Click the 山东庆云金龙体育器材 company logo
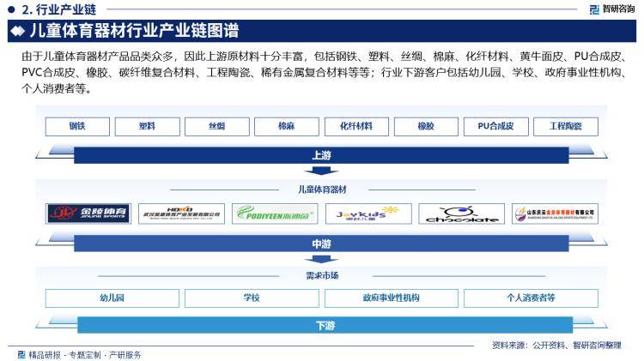The width and height of the screenshot is (644, 361). tap(555, 214)
